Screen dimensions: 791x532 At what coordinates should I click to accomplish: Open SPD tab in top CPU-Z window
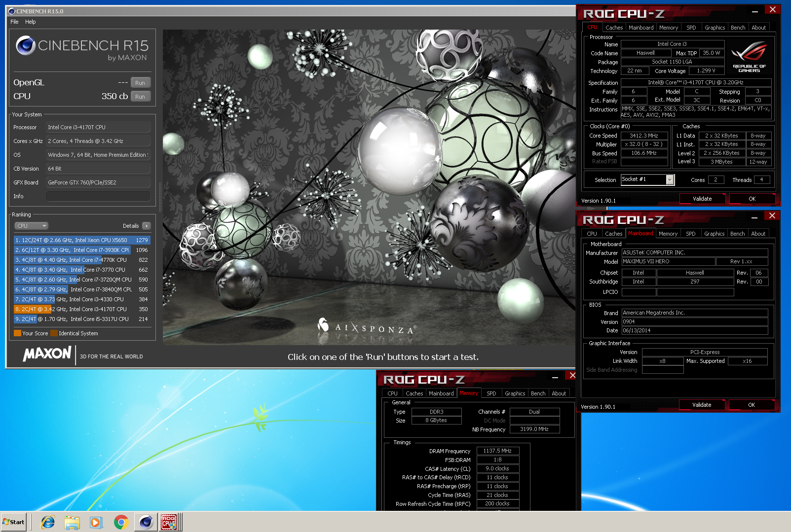click(x=691, y=28)
